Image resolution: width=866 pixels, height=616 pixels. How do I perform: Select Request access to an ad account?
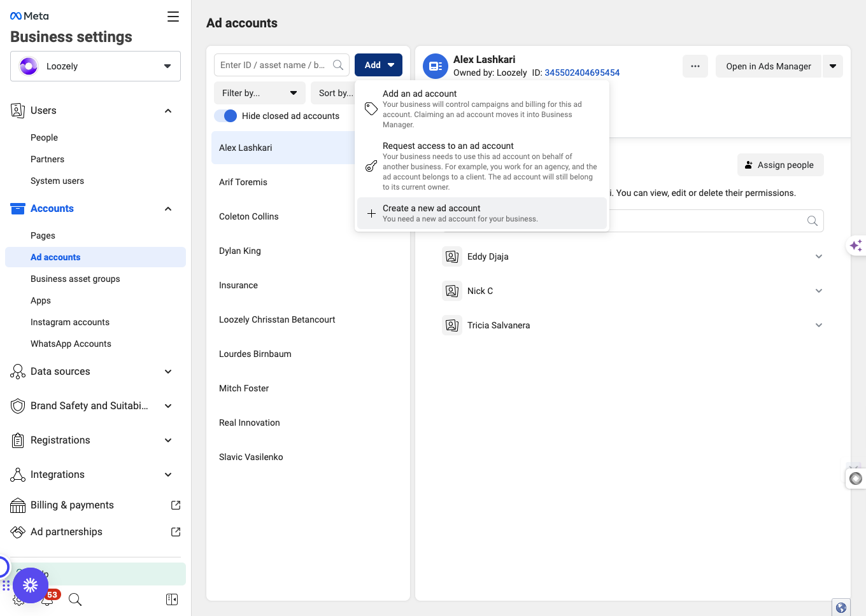[482, 166]
